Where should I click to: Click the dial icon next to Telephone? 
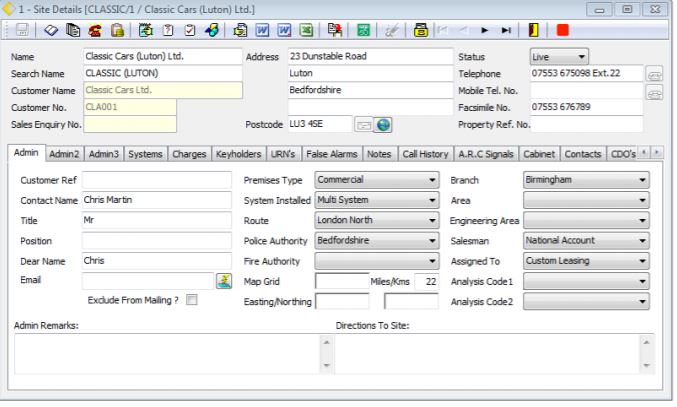(655, 74)
